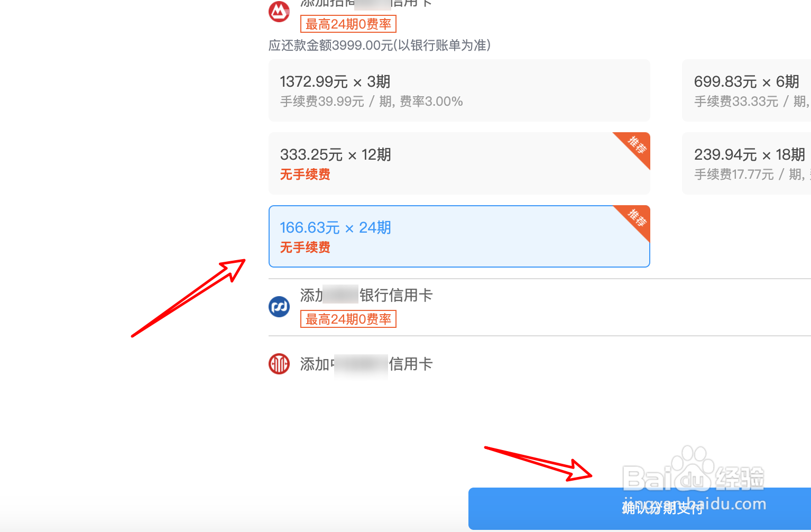Click the 无手续费 label in the 12期 card

[305, 175]
